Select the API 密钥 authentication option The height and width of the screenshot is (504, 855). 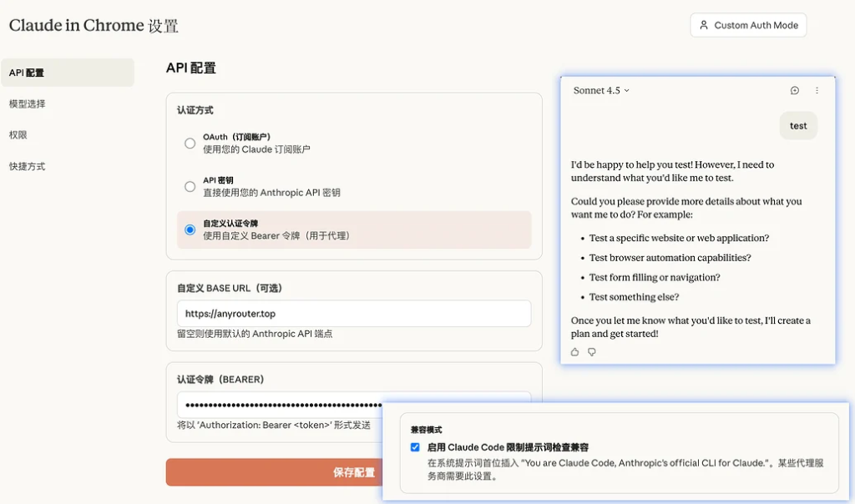[x=190, y=186]
